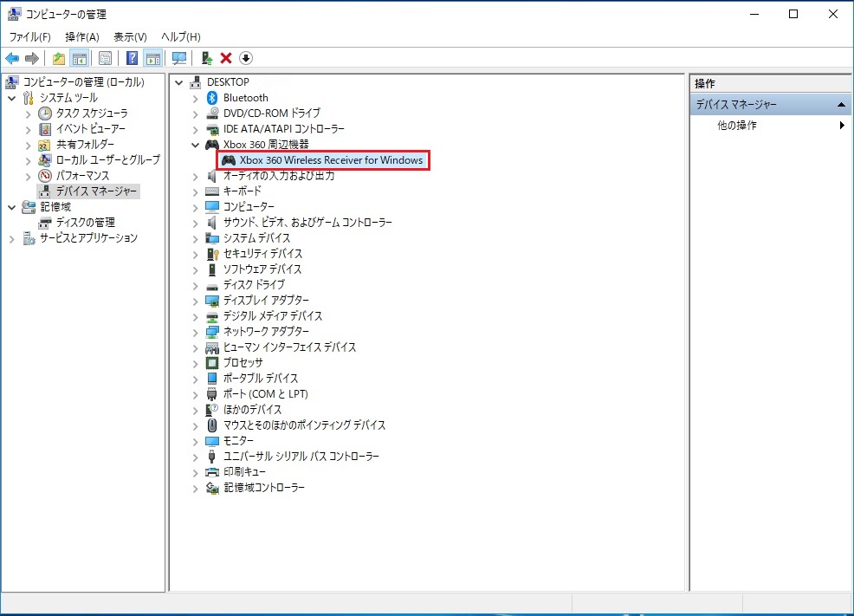Open the 表示(V) menu
854x616 pixels.
[130, 37]
